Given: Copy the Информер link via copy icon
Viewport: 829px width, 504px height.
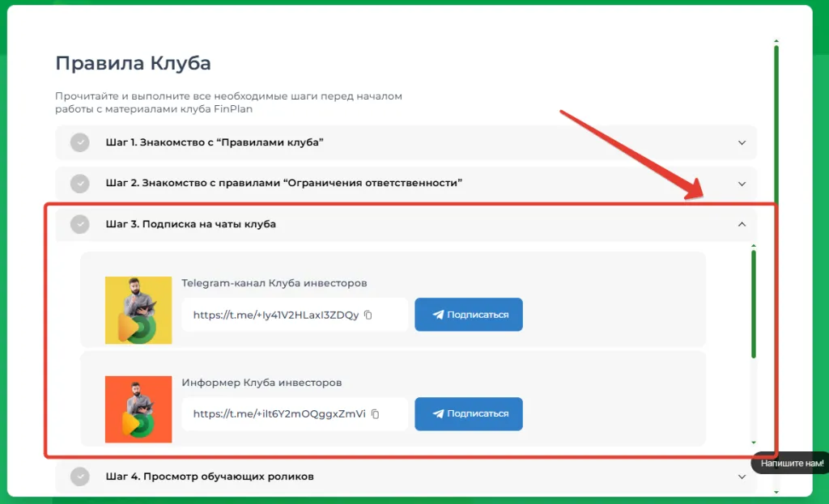Looking at the screenshot, I should [x=376, y=413].
